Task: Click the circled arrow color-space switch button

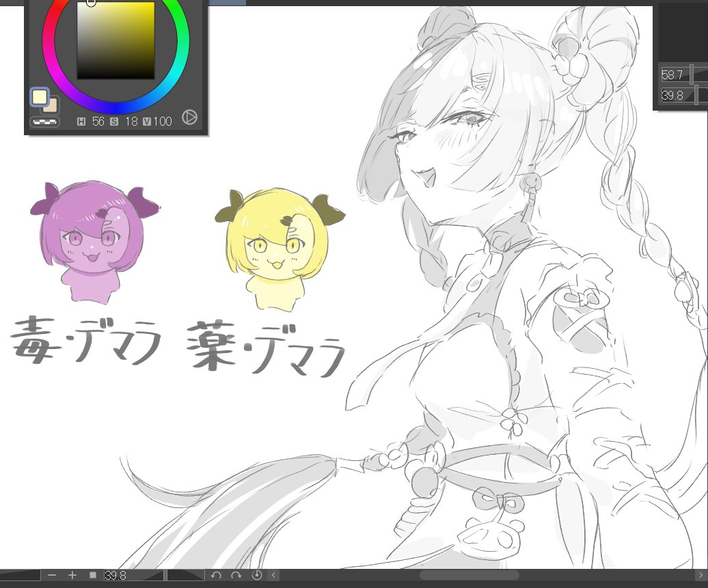Action: tap(190, 117)
